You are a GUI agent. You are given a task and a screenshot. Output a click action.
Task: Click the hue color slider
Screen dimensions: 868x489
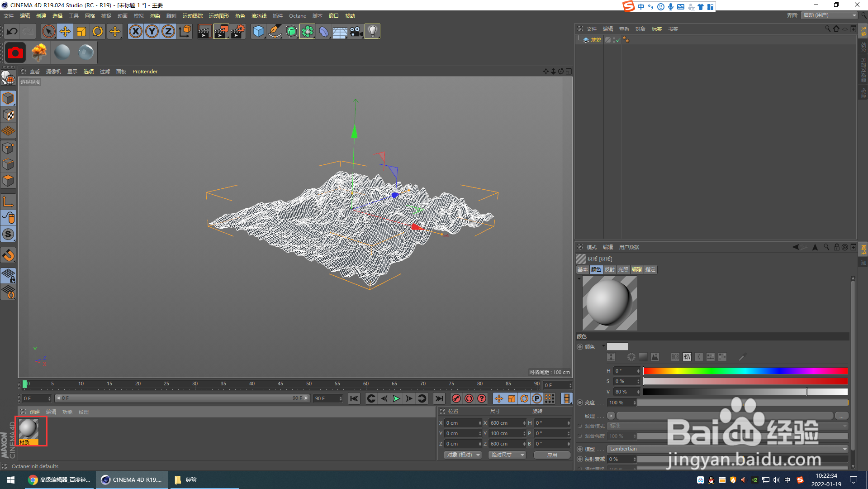click(745, 371)
